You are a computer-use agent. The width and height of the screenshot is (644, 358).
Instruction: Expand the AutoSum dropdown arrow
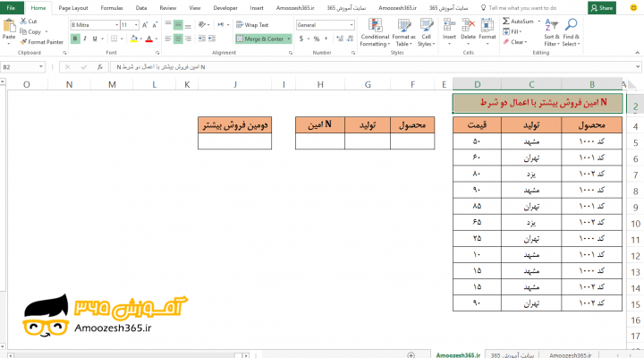tap(538, 21)
